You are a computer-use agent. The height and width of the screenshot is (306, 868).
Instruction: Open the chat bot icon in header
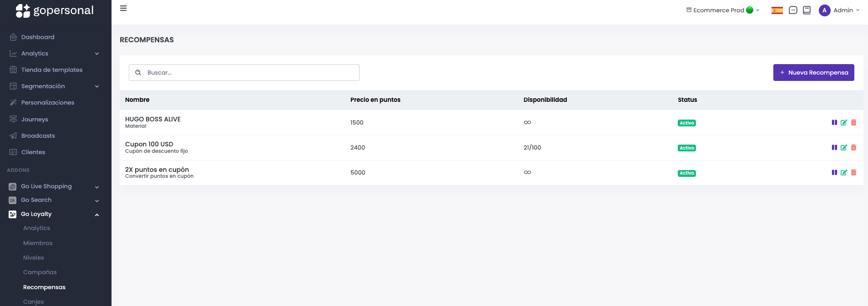[x=793, y=10]
